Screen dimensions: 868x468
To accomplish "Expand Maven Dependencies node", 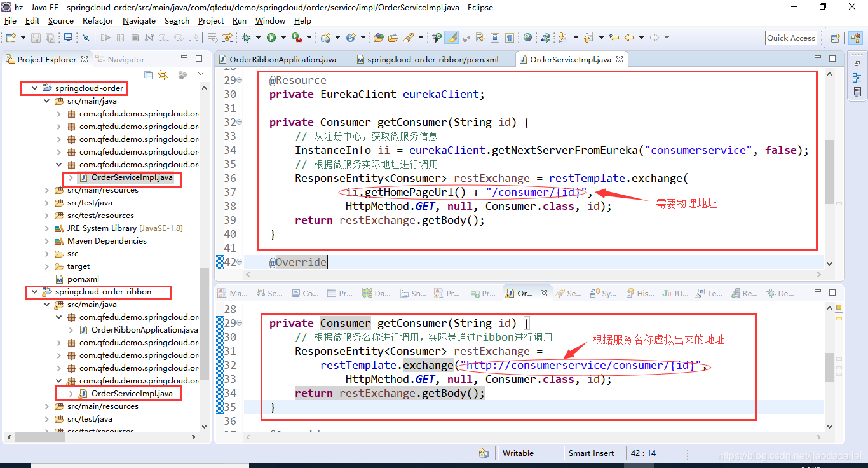I will 46,241.
